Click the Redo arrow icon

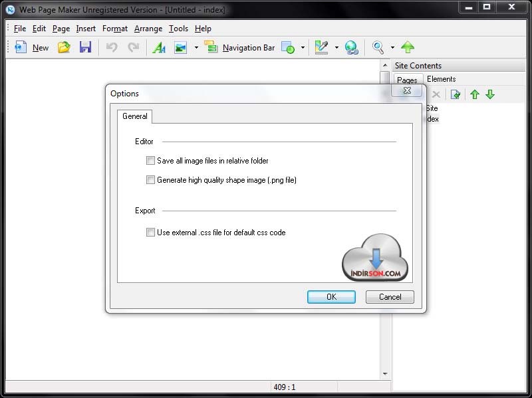click(x=134, y=47)
